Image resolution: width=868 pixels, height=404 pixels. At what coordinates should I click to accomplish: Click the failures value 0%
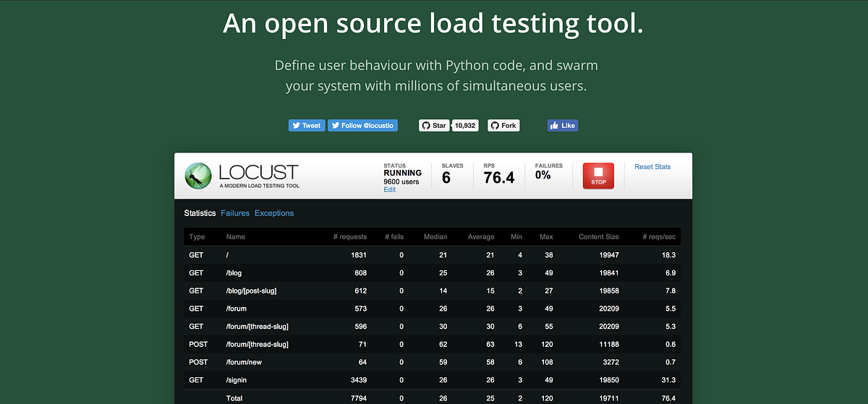543,175
